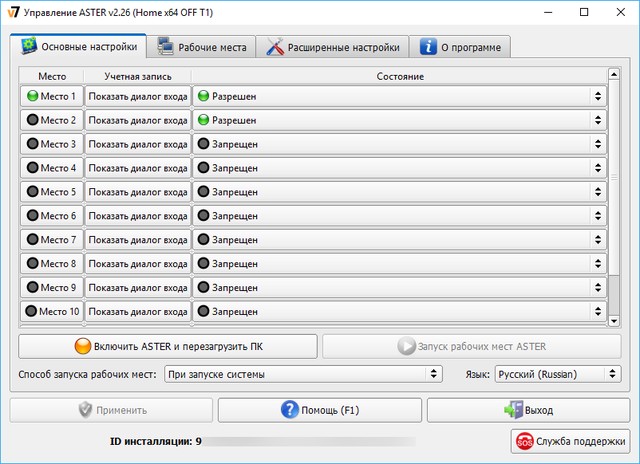This screenshot has width=640, height=464.
Task: Open account setting for Место 5
Action: [x=138, y=192]
